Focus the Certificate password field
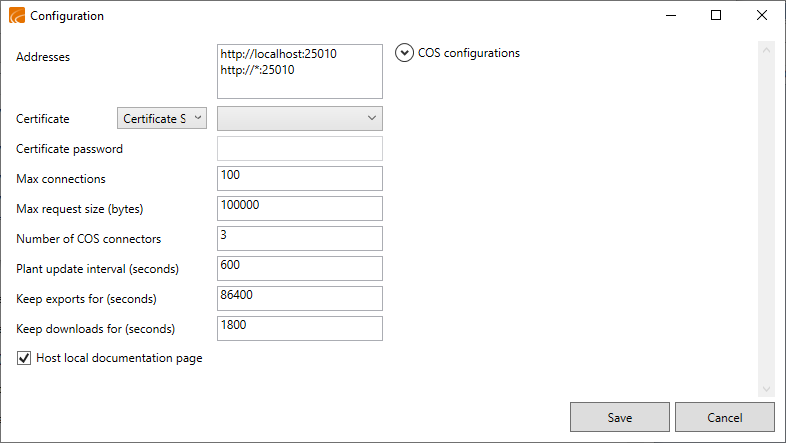Screen dimensions: 786x443 tap(300, 148)
